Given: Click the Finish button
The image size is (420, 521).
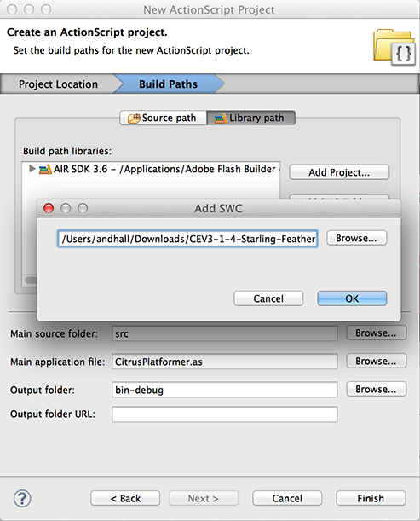Looking at the screenshot, I should point(371,498).
